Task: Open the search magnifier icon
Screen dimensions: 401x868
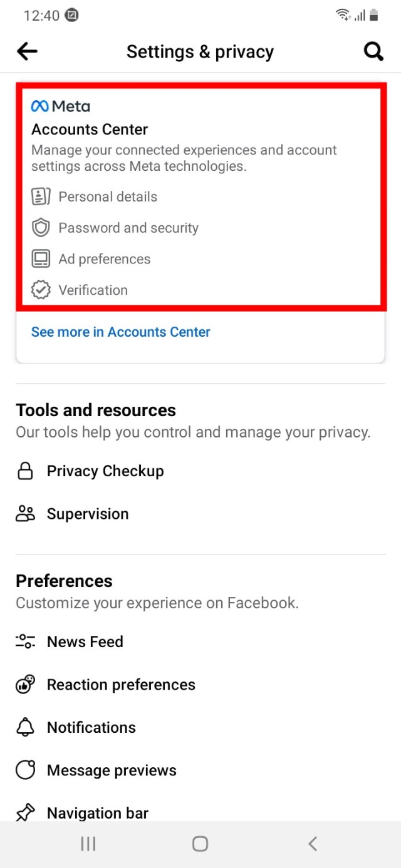Action: [373, 52]
